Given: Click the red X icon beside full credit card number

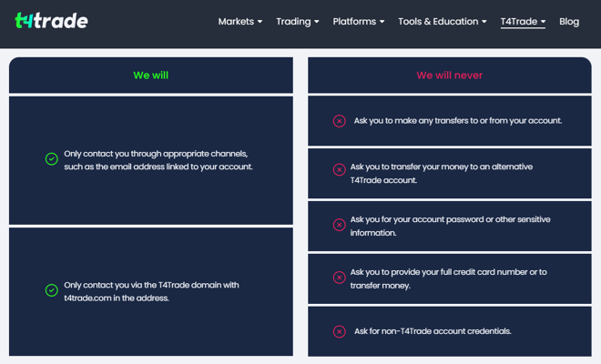Looking at the screenshot, I should click(x=340, y=277).
